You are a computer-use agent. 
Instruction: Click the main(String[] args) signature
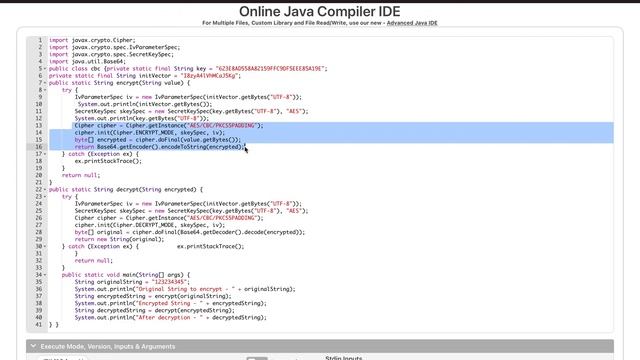pos(126,275)
